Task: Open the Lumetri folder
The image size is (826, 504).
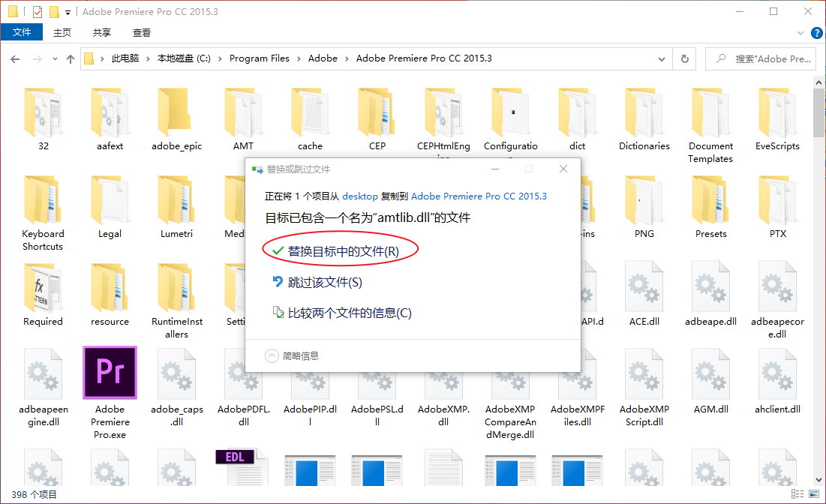Action: coord(176,201)
